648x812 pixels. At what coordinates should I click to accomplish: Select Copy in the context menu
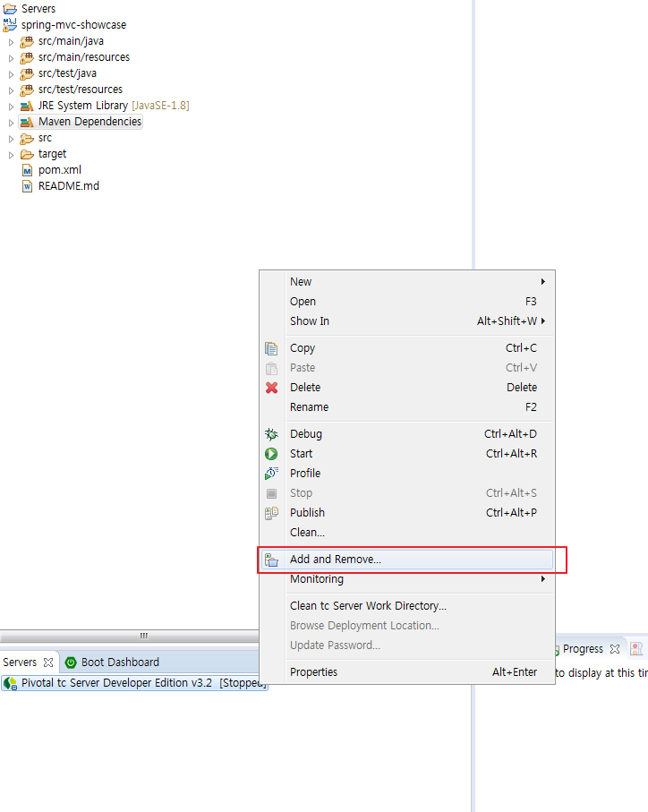[x=407, y=348]
